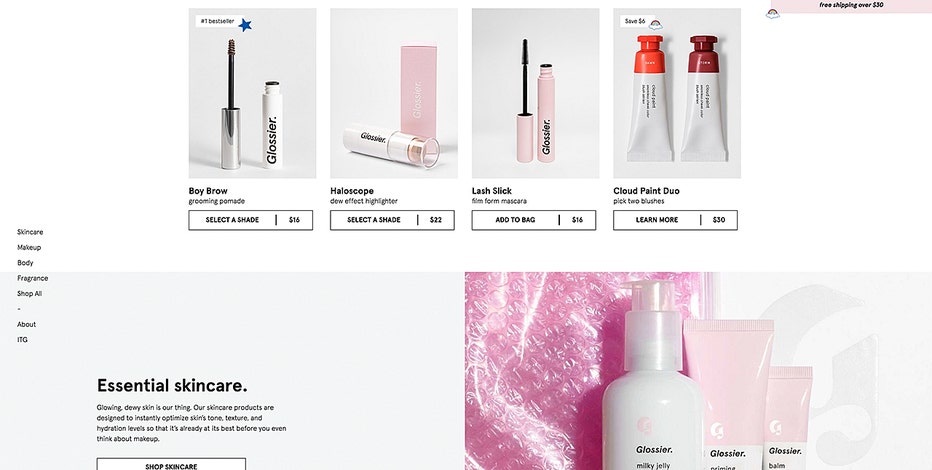View the Cloud Paint Duo product photo
Image resolution: width=932 pixels, height=470 pixels.
coord(677,93)
